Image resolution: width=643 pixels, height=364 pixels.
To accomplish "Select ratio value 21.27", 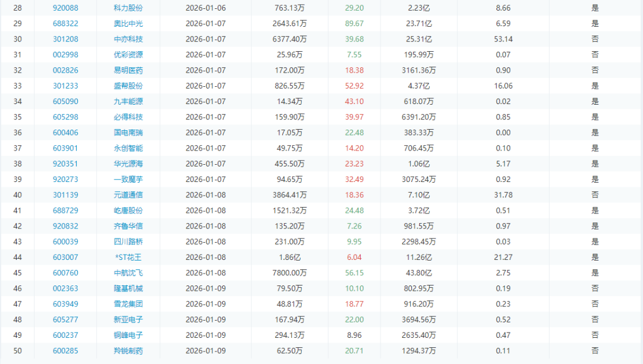I will pos(503,257).
